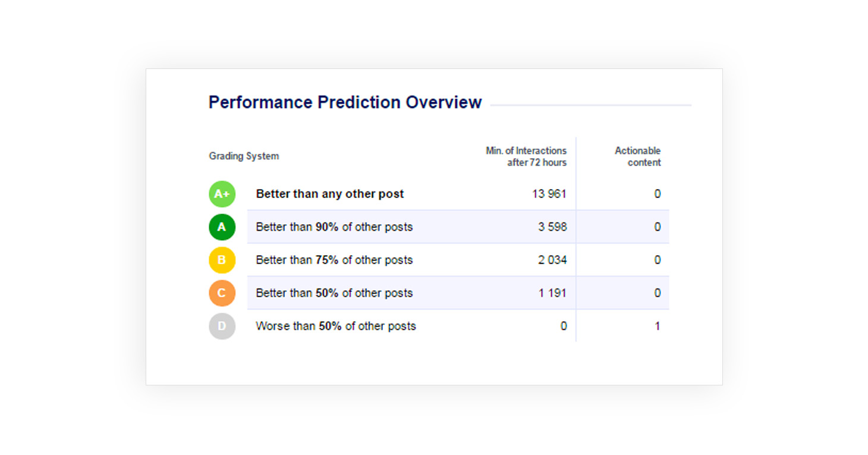Click the 3 598 interactions value
The image size is (868, 455).
click(x=552, y=227)
